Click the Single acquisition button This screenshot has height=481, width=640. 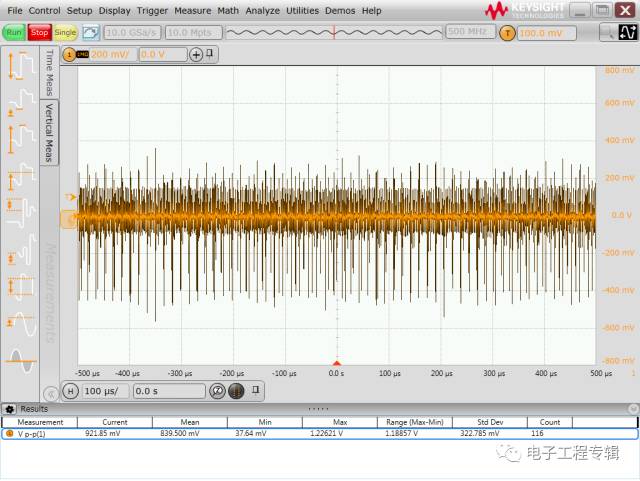[65, 33]
